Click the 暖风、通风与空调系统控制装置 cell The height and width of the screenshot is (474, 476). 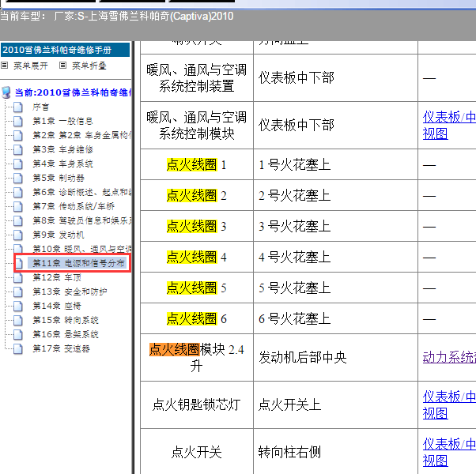196,78
